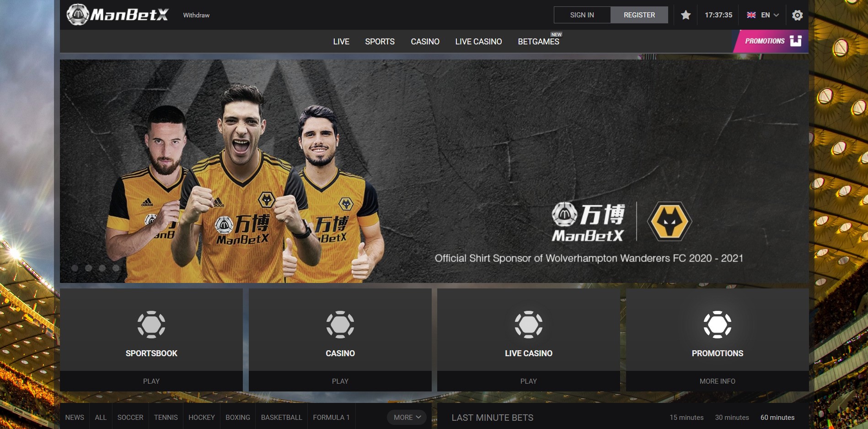Expand the MORE sports dropdown
This screenshot has width=868, height=429.
[407, 418]
